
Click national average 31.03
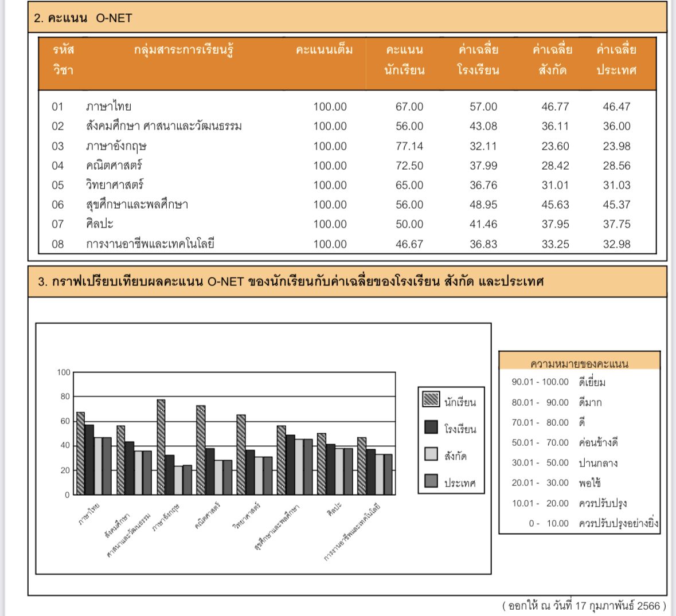click(x=616, y=185)
